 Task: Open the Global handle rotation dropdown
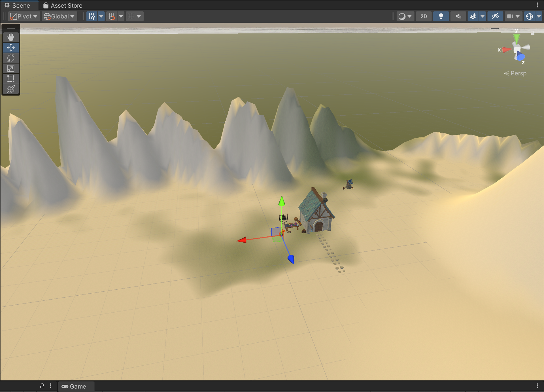(x=59, y=16)
